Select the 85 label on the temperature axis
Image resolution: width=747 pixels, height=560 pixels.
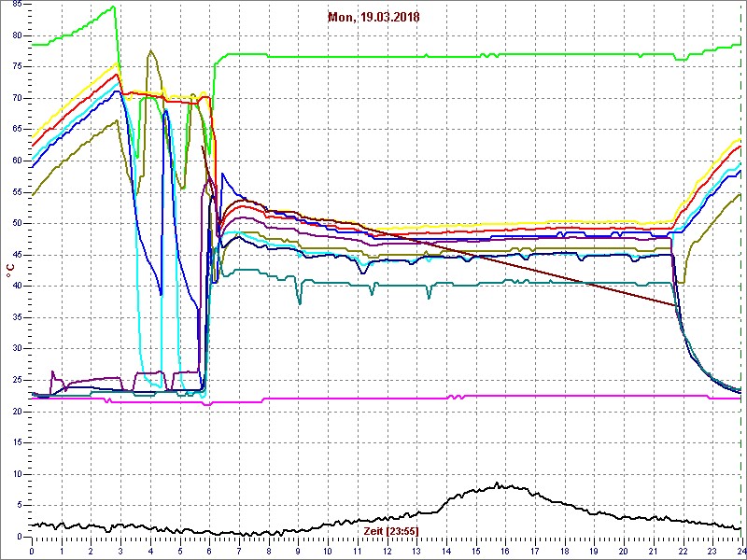[17, 5]
